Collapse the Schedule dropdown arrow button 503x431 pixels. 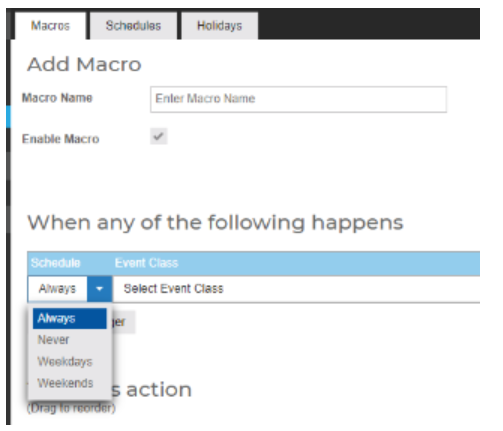(99, 289)
